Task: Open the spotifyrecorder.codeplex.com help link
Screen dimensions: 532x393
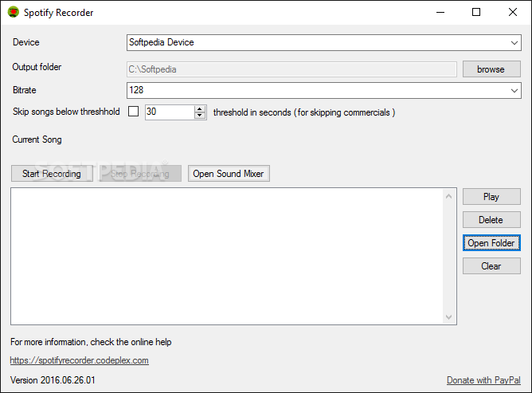Action: (79, 360)
